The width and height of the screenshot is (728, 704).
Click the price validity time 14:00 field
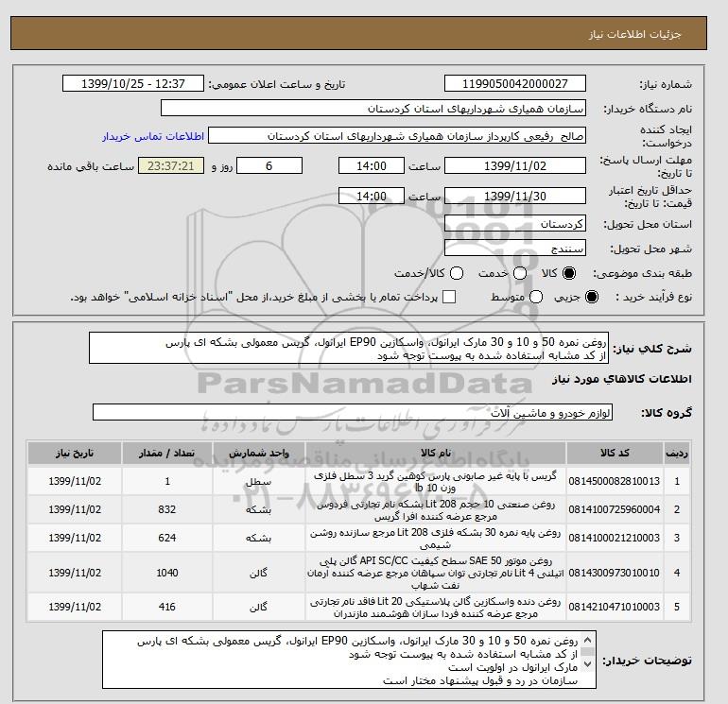pyautogui.click(x=372, y=197)
